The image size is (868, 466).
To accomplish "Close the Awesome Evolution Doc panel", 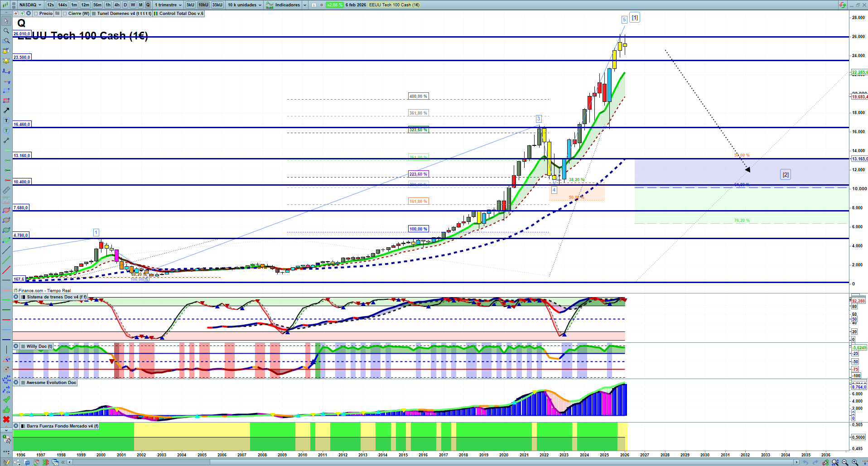I will (16, 383).
